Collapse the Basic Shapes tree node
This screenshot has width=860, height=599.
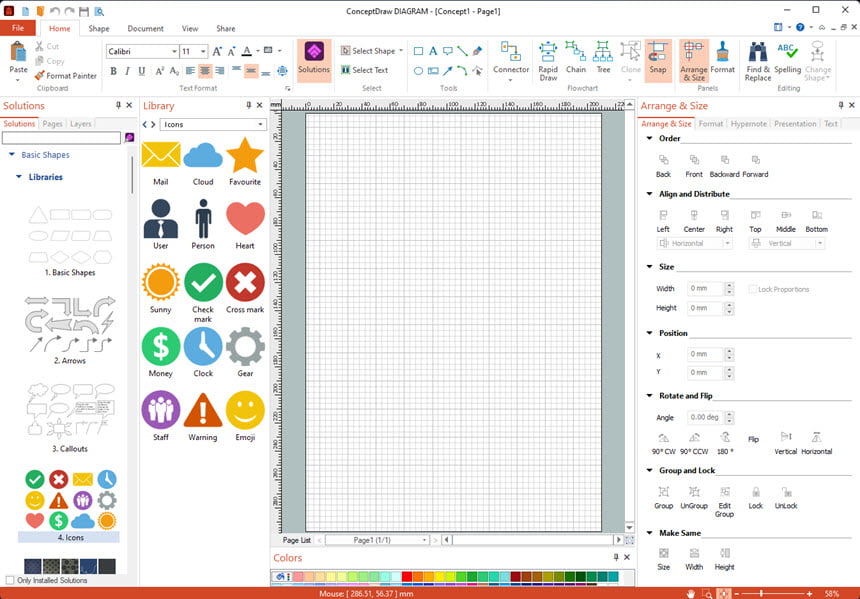click(12, 155)
